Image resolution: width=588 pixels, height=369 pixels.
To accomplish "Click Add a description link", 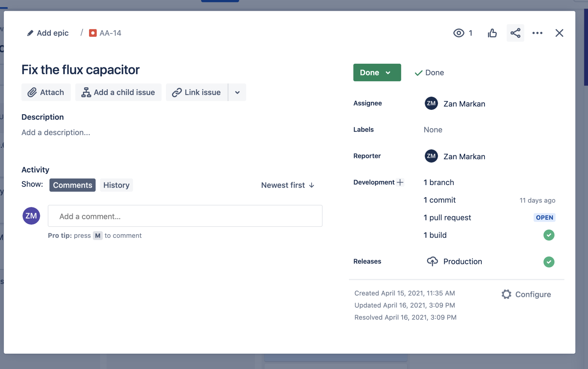I will coord(55,132).
